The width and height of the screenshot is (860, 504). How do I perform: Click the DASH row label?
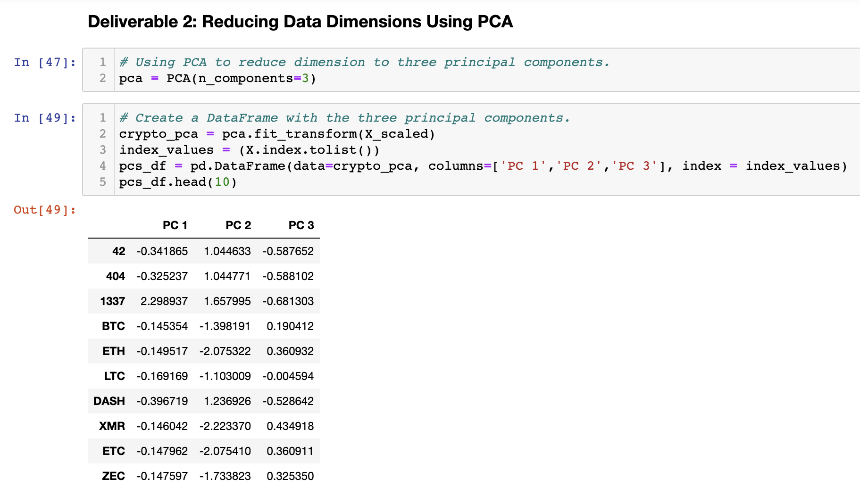[x=109, y=401]
